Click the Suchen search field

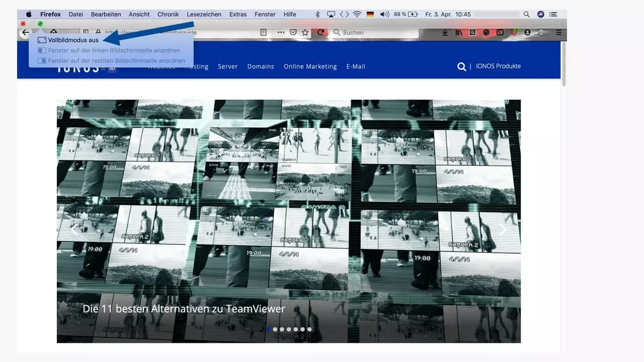[x=374, y=33]
